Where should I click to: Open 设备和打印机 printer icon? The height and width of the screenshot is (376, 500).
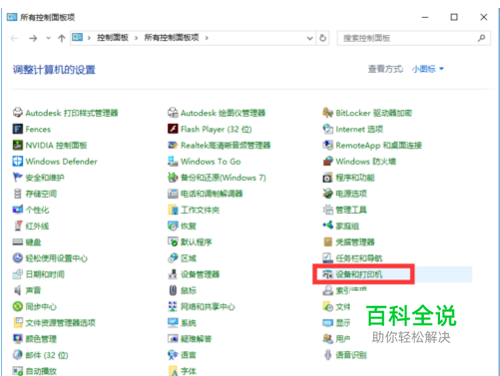[x=328, y=274]
